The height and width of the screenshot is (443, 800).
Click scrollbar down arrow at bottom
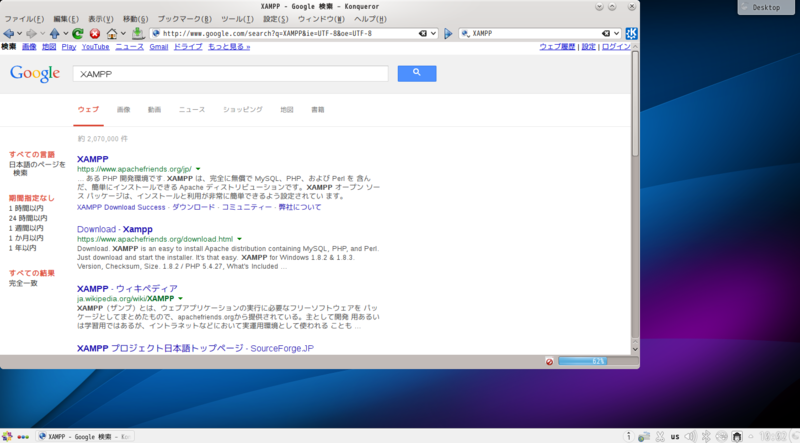pyautogui.click(x=635, y=350)
